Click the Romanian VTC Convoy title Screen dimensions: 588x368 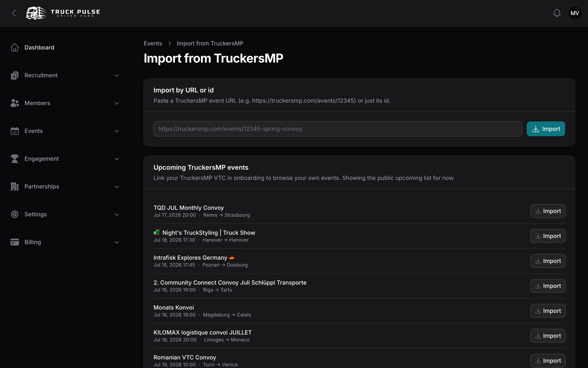coord(185,357)
